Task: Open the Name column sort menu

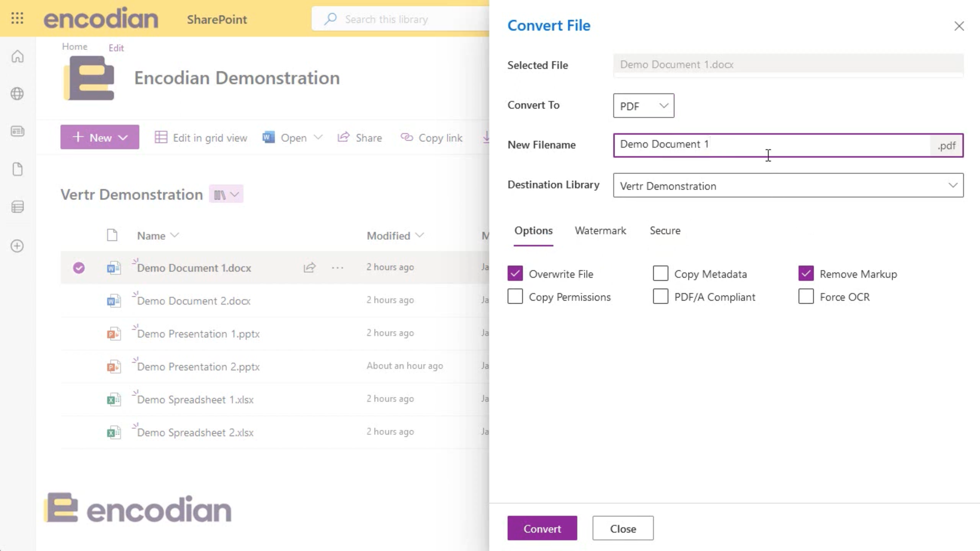Action: click(158, 235)
